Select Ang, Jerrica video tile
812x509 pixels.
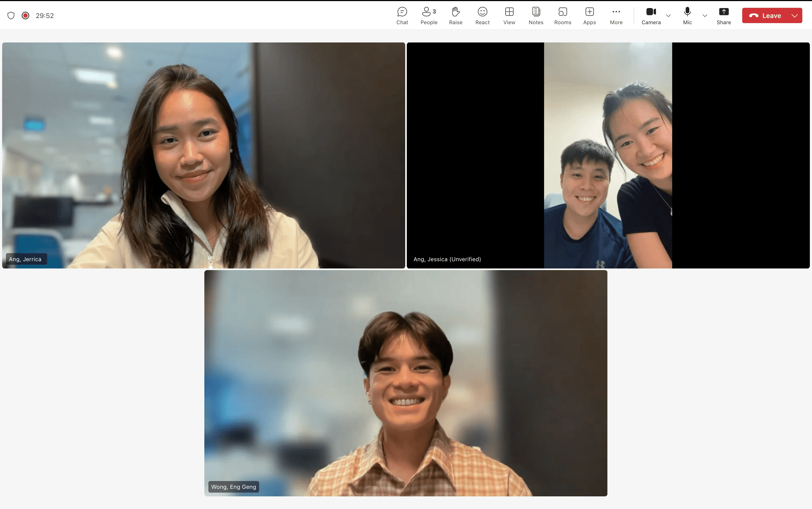coord(203,155)
